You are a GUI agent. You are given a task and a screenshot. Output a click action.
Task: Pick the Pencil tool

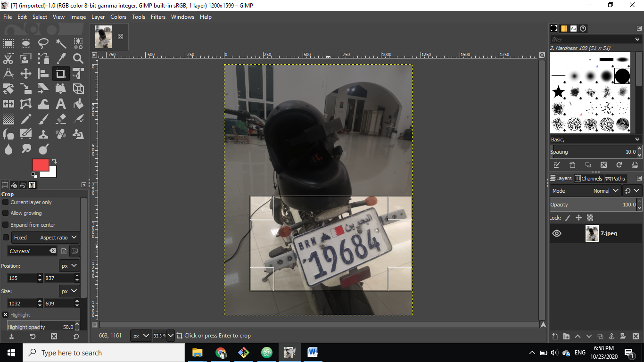point(26,119)
